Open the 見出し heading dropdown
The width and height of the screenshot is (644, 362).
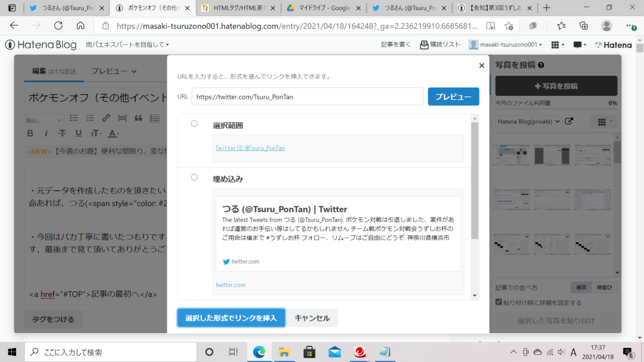click(x=43, y=119)
